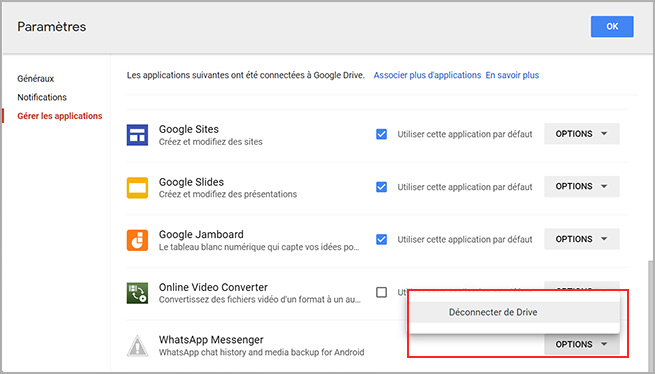
Task: Click the Online Video Converter icon
Action: point(137,293)
